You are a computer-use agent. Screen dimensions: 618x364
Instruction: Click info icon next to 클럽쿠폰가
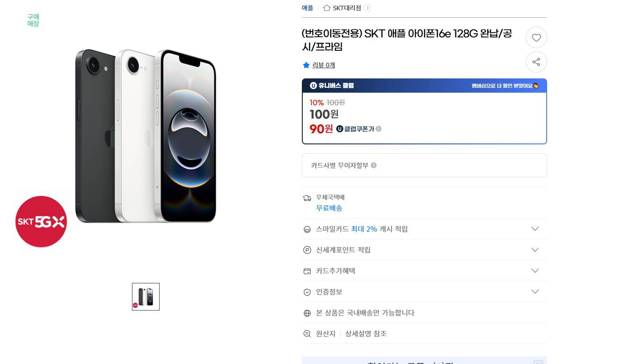(x=379, y=129)
